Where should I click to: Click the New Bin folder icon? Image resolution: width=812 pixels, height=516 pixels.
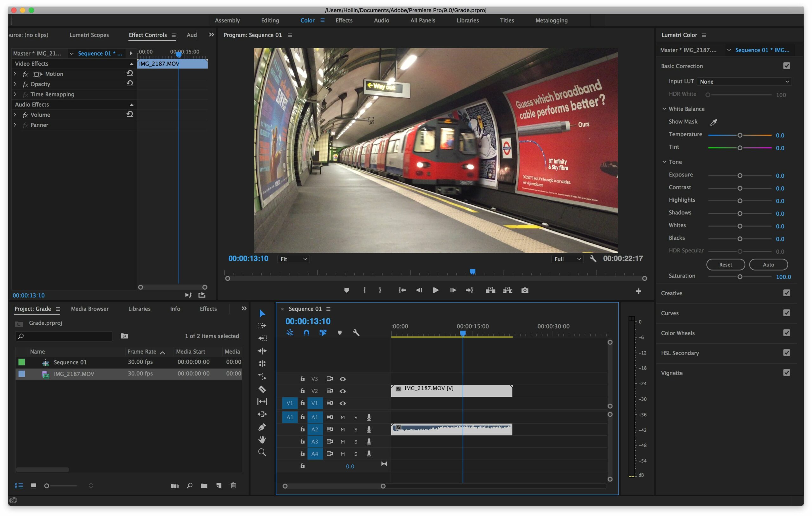pyautogui.click(x=204, y=485)
